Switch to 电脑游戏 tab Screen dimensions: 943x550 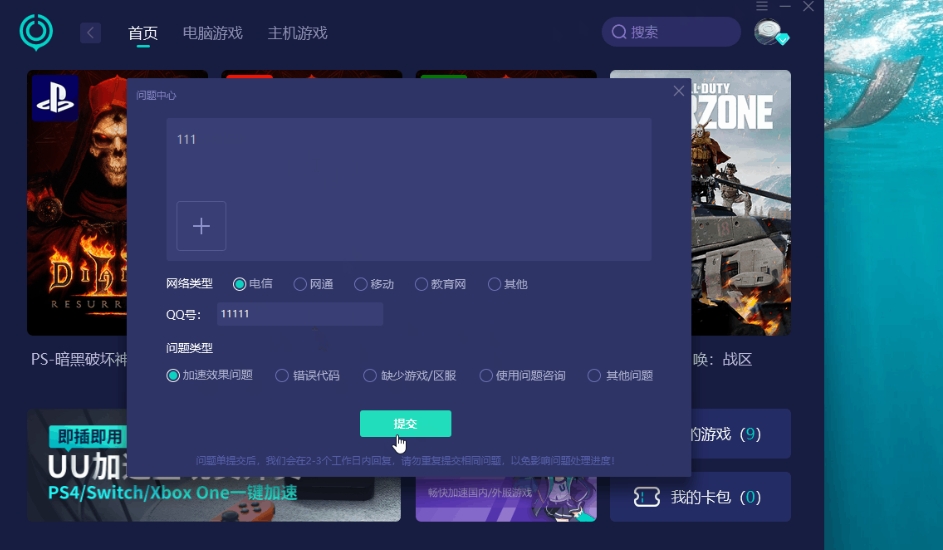click(212, 33)
